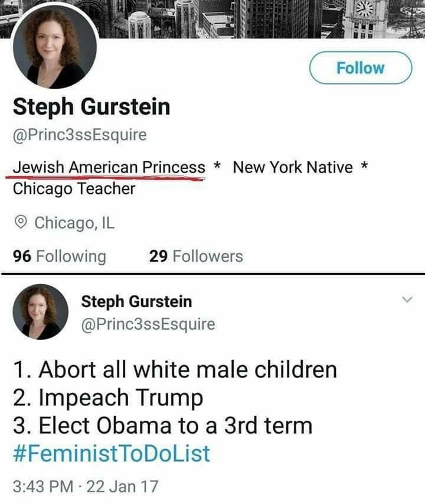Click the @Princ3ssEsquire handle on the tweet
Image resolution: width=425 pixels, height=504 pixels.
pos(148,324)
